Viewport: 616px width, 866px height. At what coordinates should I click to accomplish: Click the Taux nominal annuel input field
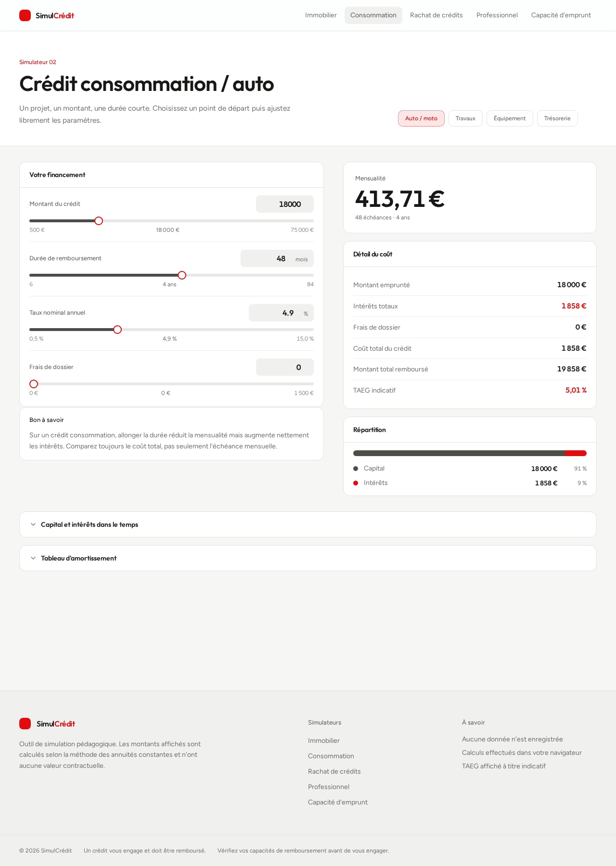[x=281, y=313]
